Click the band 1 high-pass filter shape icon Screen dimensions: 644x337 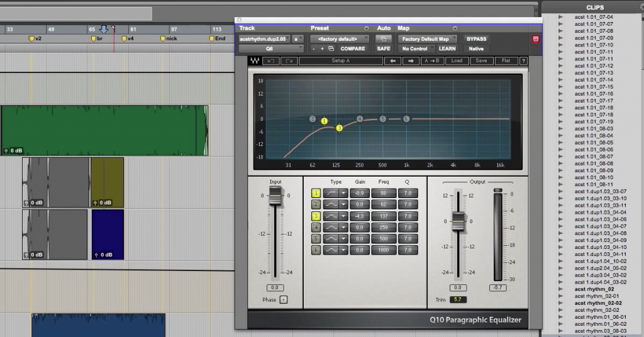[x=331, y=193]
